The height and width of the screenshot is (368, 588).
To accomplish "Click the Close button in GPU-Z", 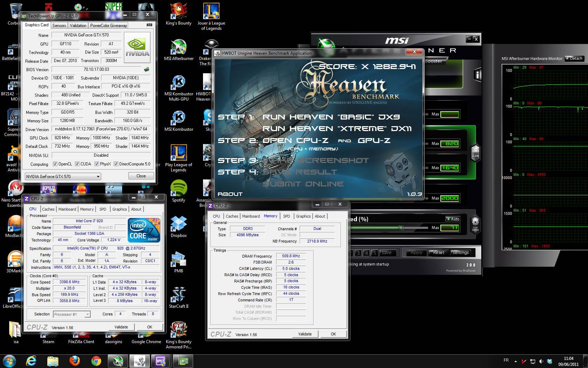I will pos(141,176).
